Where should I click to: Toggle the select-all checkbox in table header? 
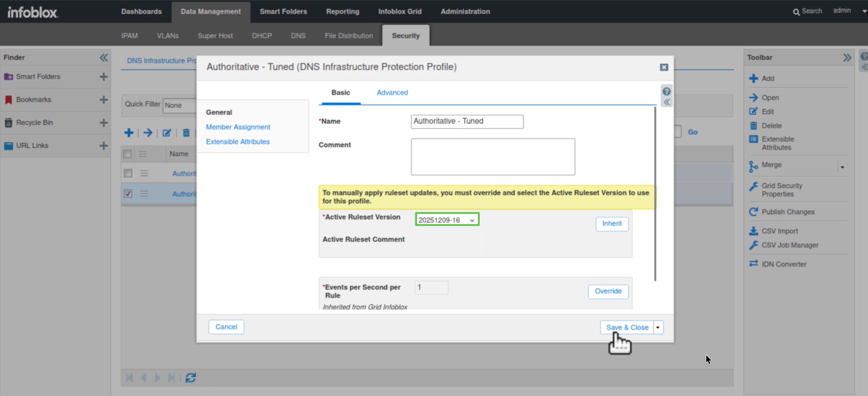127,154
